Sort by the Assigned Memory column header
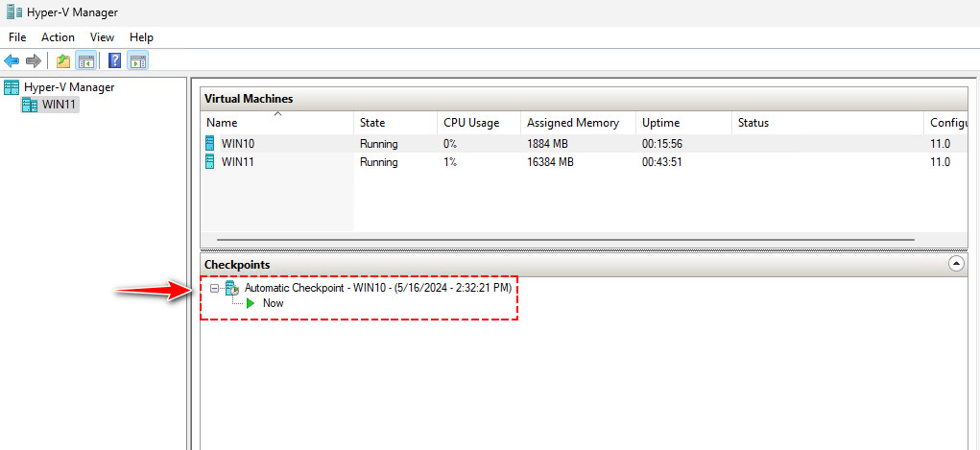Viewport: 980px width, 450px height. click(x=578, y=123)
